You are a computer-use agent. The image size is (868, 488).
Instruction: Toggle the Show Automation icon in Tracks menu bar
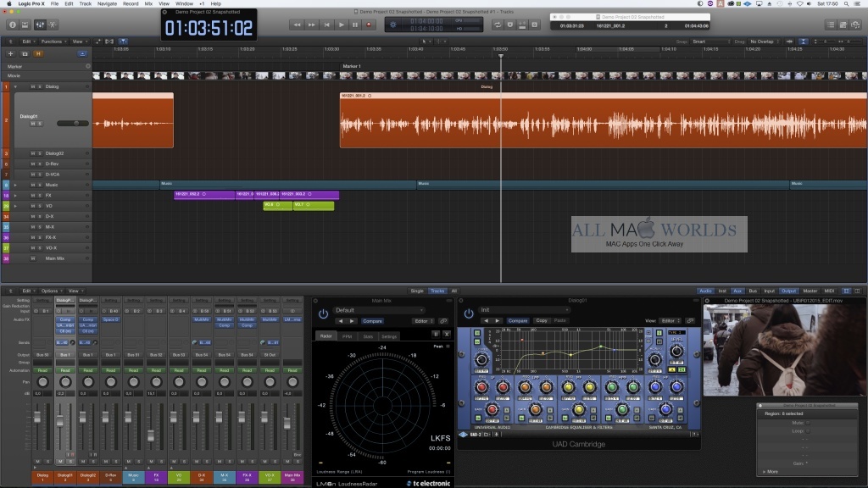tap(97, 42)
